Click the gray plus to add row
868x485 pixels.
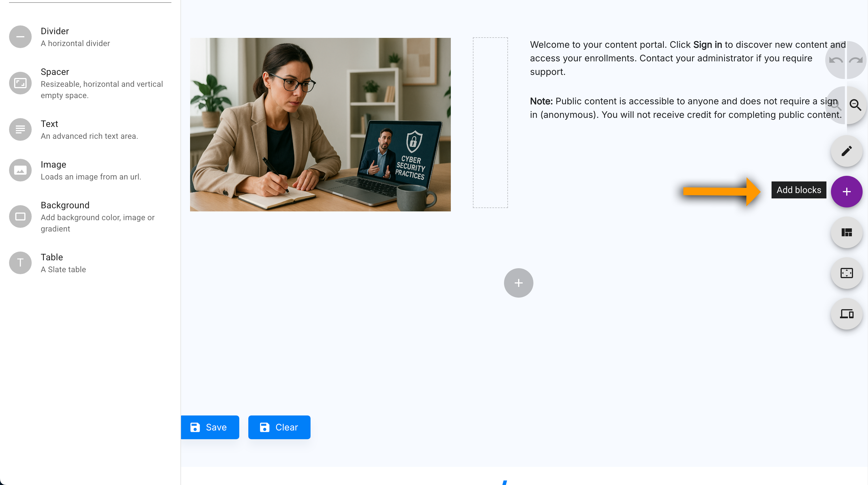pos(518,283)
